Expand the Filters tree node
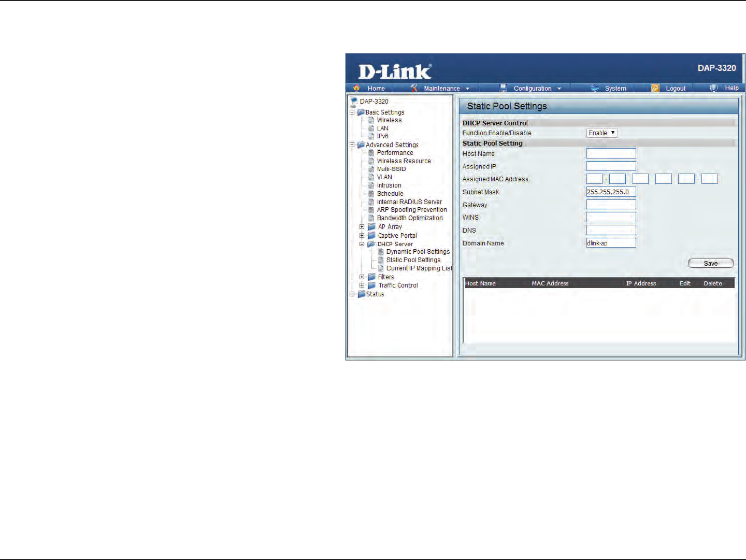Image resolution: width=746 pixels, height=560 pixels. coord(362,277)
